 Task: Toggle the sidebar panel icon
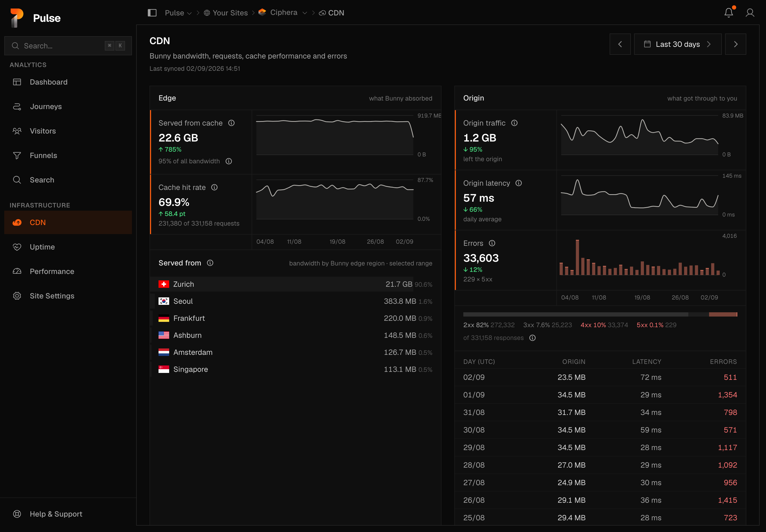(152, 13)
